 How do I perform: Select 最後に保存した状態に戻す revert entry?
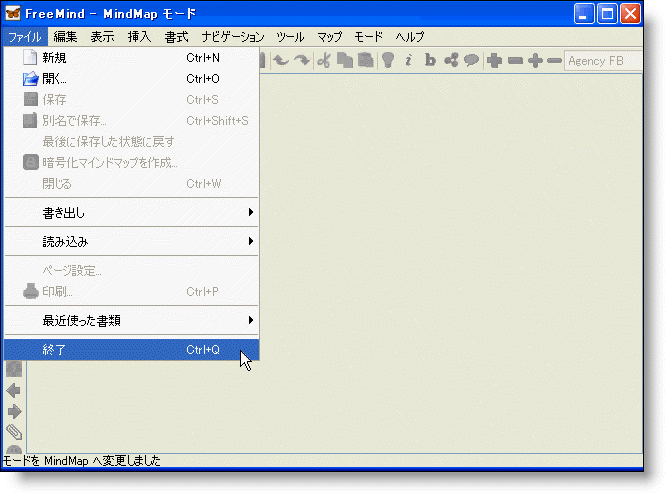point(131,142)
